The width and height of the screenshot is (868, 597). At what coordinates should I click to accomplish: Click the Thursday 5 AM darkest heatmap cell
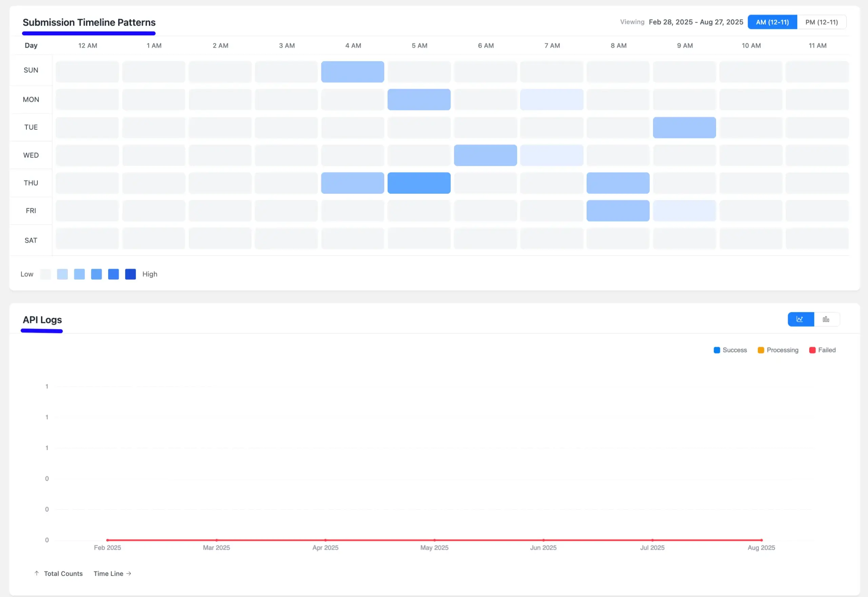419,183
